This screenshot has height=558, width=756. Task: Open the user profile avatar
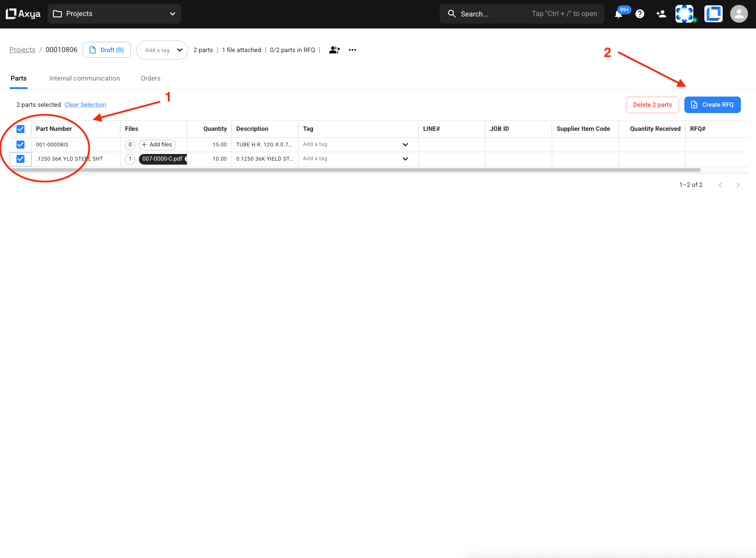pos(739,14)
